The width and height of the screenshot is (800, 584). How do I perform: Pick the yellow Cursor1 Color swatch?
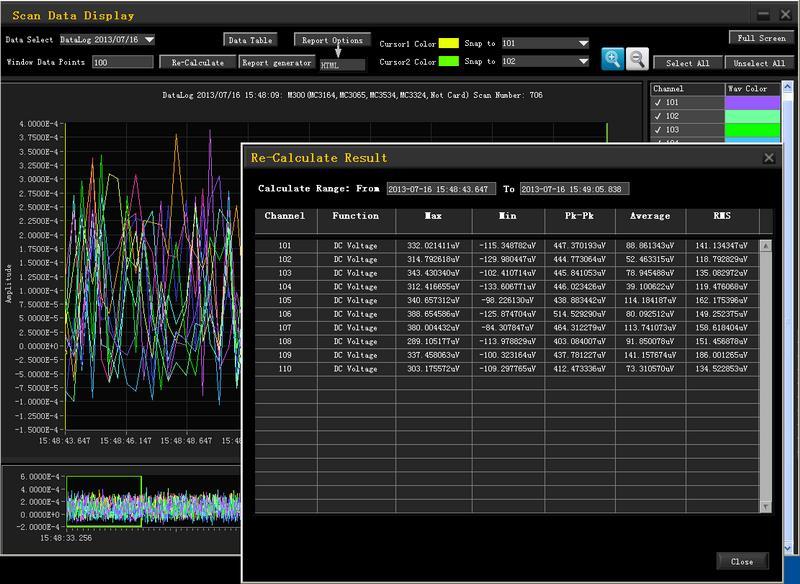tap(446, 44)
